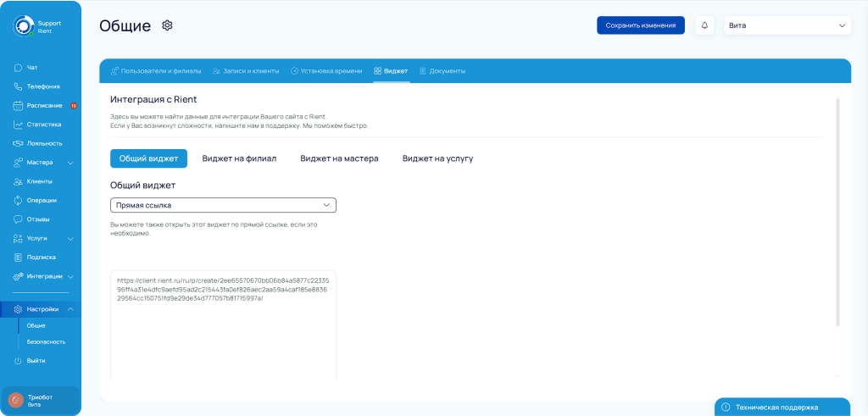Open Клиенты in the sidebar
The height and width of the screenshot is (416, 868).
tap(40, 181)
